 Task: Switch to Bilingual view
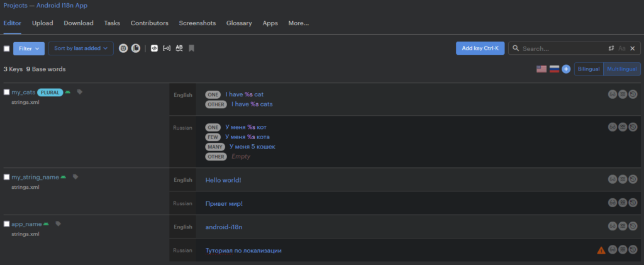coord(589,69)
